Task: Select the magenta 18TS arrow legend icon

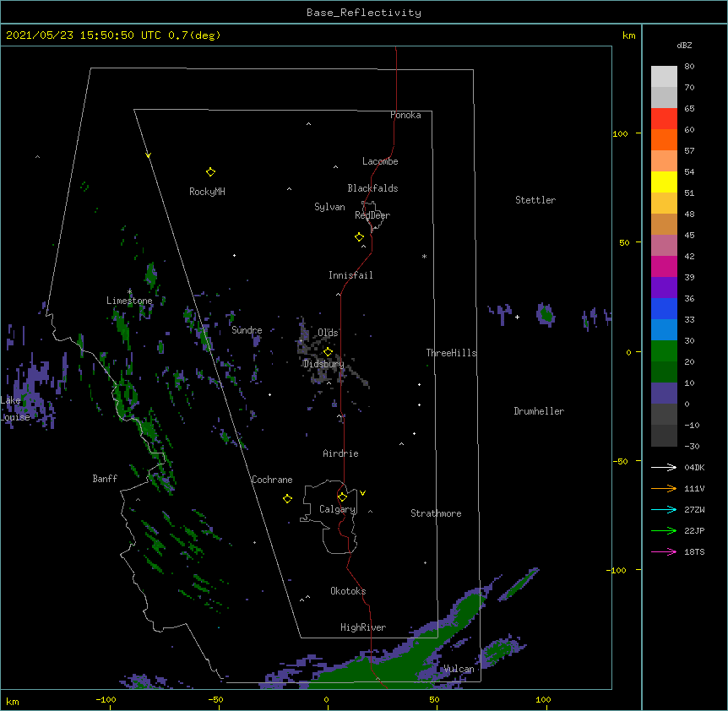Action: 664,551
